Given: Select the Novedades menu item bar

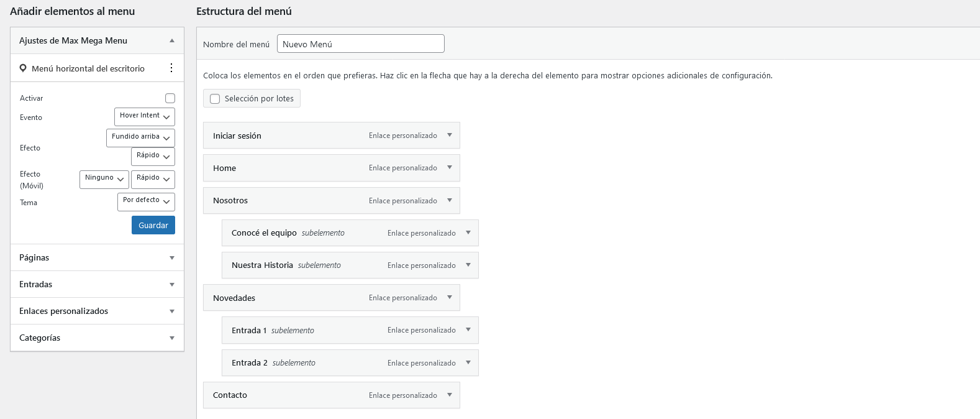Looking at the screenshot, I should click(286, 298).
